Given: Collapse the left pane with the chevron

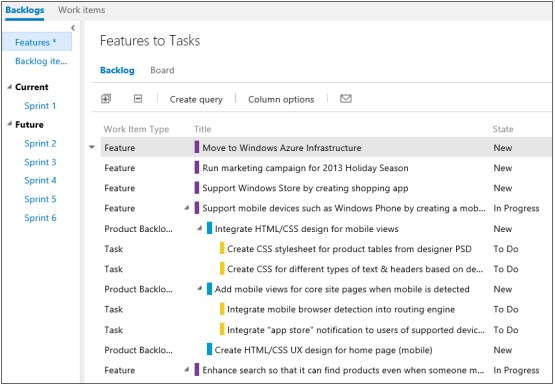Looking at the screenshot, I should (73, 28).
